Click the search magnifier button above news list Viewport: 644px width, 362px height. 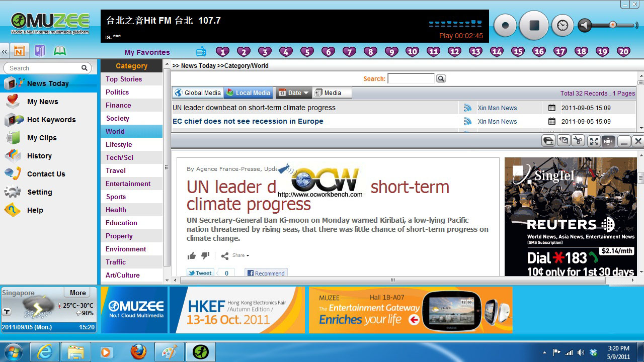(x=441, y=78)
